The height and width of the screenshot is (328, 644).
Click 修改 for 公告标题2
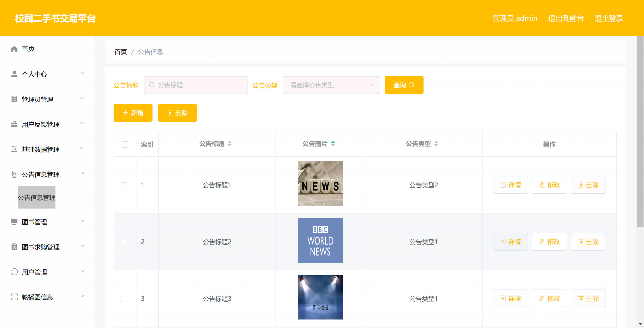(549, 242)
